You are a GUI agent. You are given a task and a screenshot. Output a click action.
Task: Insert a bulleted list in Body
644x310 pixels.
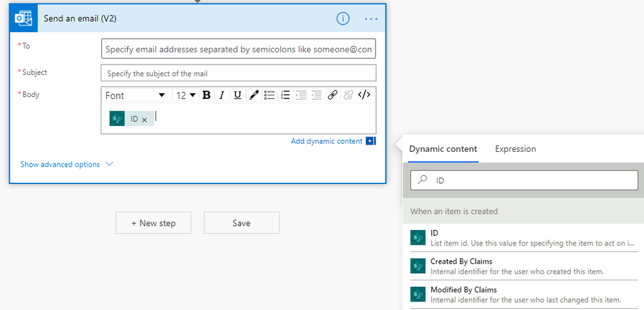click(270, 96)
